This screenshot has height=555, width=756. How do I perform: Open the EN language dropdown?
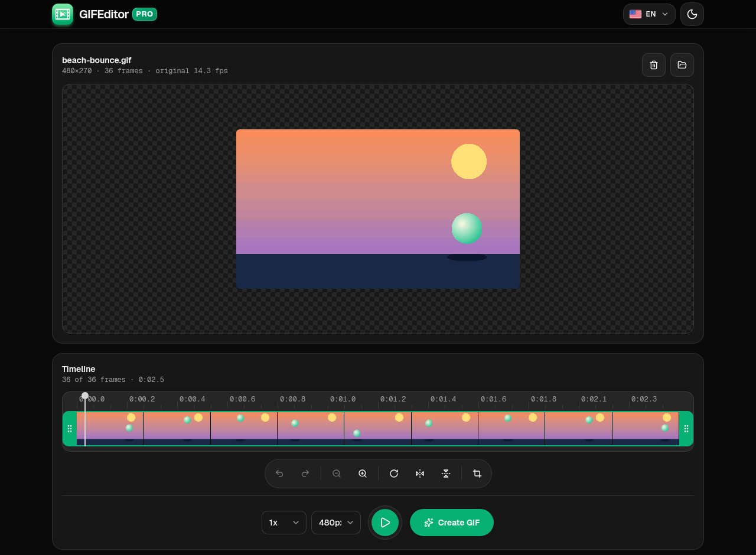(x=649, y=14)
